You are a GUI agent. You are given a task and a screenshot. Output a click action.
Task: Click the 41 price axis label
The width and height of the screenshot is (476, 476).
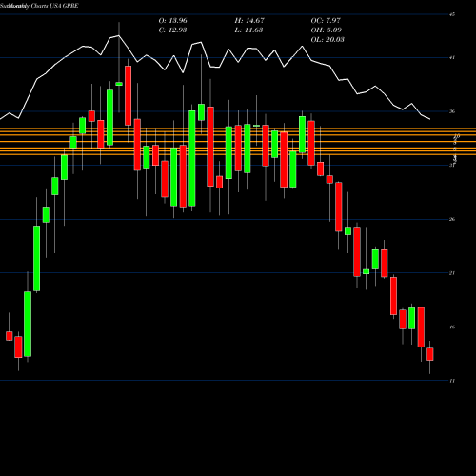pyautogui.click(x=452, y=57)
